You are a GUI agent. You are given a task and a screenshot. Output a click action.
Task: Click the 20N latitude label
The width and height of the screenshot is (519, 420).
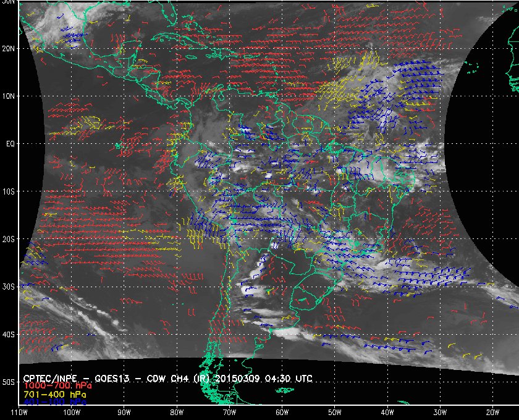pos(8,49)
